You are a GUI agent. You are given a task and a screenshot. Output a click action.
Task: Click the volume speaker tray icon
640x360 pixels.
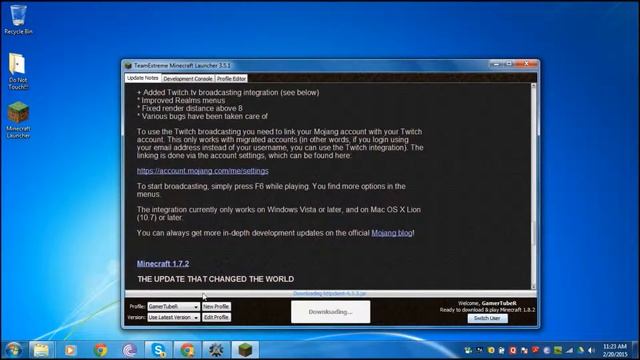591,350
